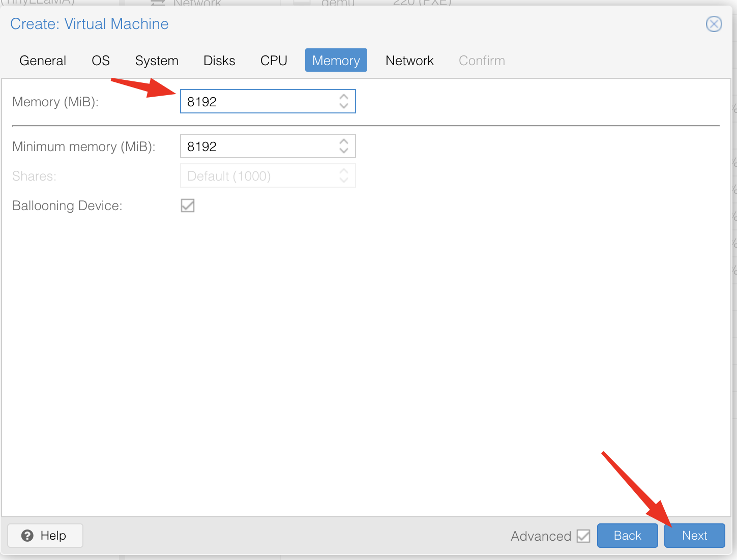Click the Back button

(x=627, y=536)
